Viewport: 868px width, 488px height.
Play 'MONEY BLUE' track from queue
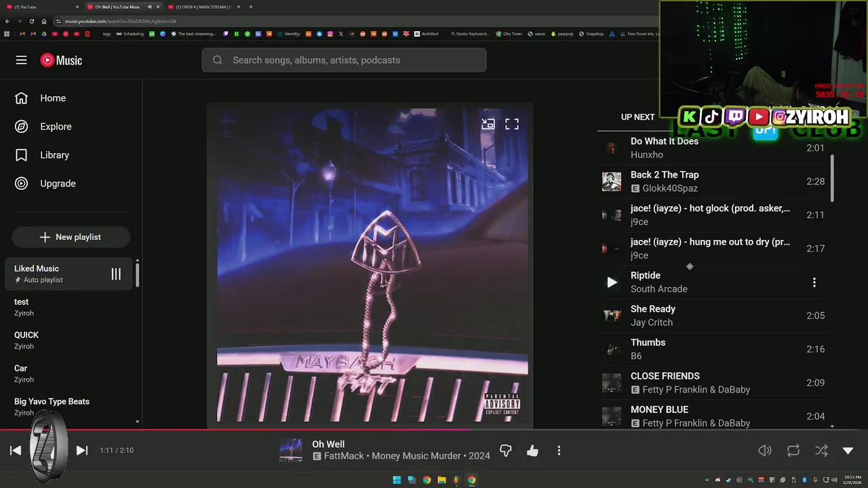pos(714,415)
